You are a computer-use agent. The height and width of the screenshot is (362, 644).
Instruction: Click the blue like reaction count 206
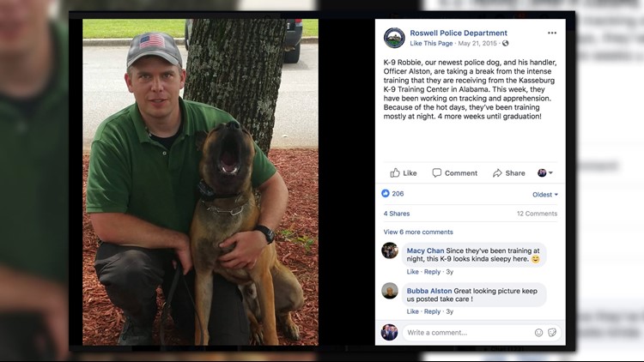tap(392, 193)
